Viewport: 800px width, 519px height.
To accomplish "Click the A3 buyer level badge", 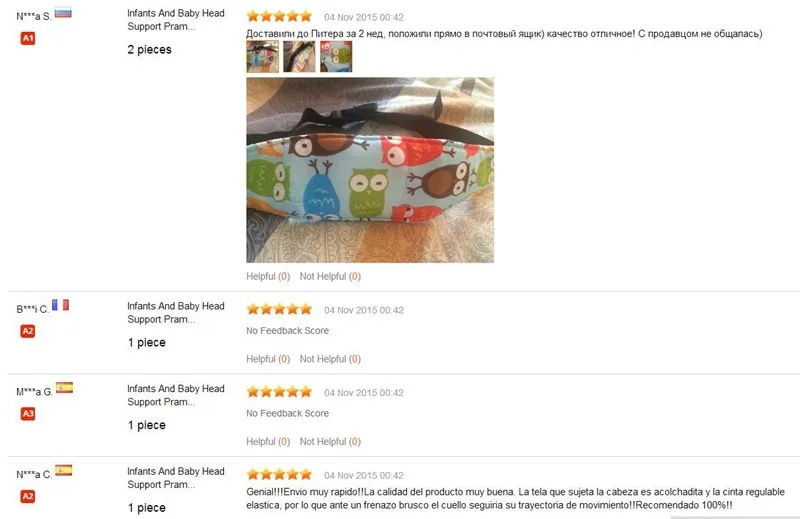I will pos(28,414).
